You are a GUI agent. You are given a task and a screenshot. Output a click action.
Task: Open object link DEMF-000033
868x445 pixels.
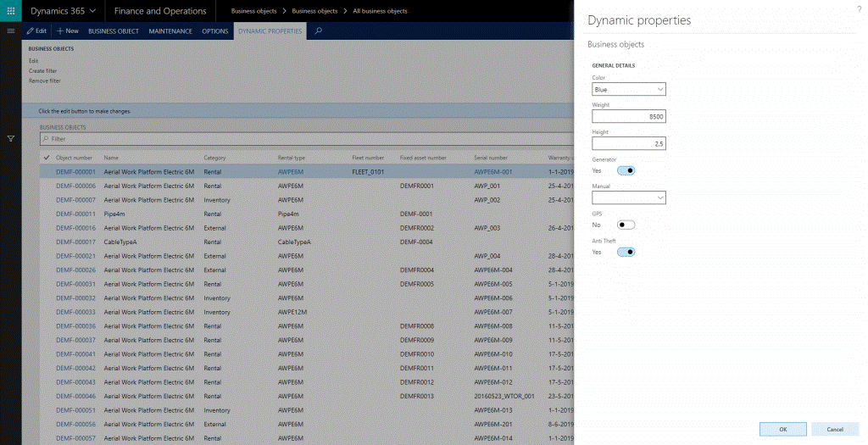(x=75, y=312)
